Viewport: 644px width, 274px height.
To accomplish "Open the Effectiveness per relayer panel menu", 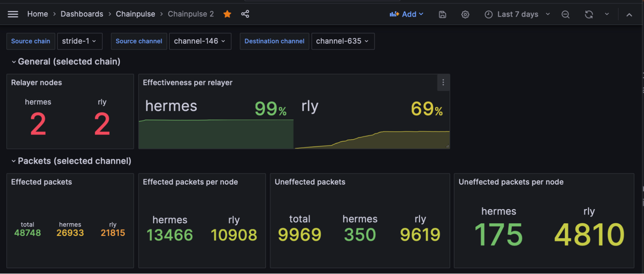I will click(x=443, y=82).
